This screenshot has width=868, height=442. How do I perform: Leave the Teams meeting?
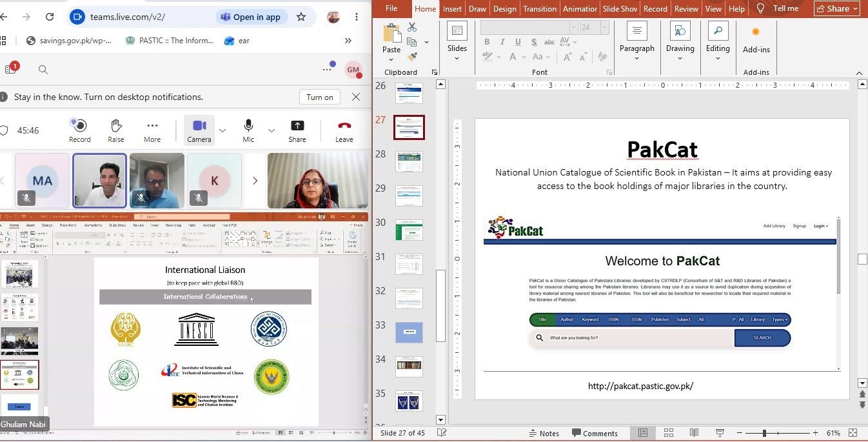[x=344, y=130]
